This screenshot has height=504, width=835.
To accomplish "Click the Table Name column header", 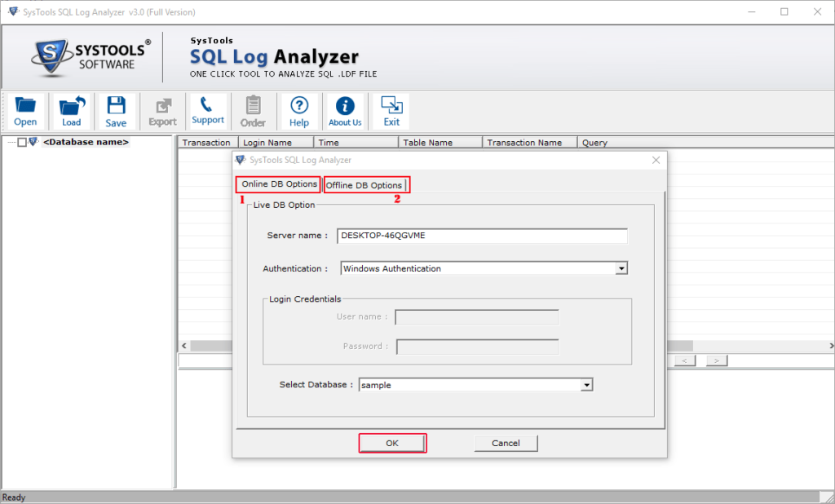I will pos(441,142).
